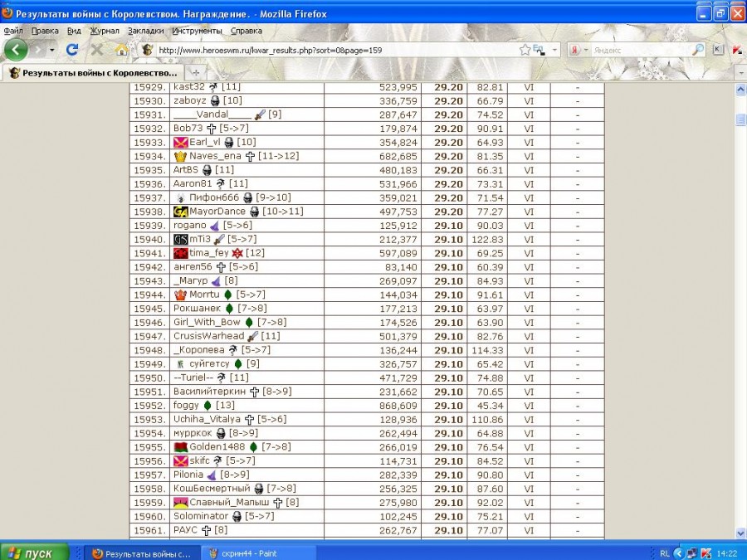The width and height of the screenshot is (747, 560).
Task: Open the Справка menu
Action: pos(247,31)
